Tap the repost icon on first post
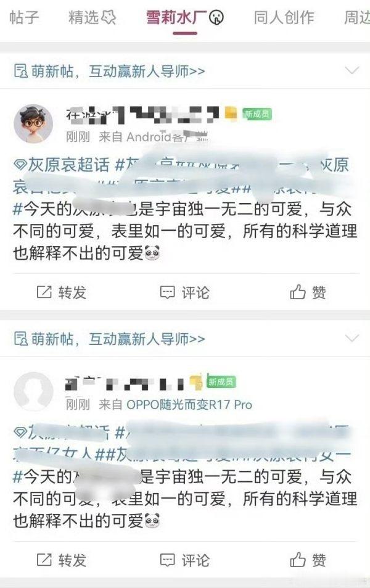 (44, 292)
